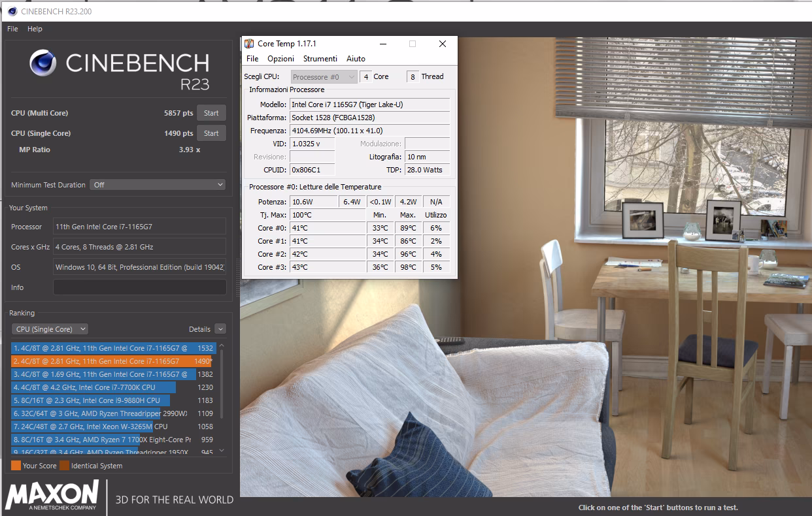Click the ranking list scrollbar
This screenshot has width=812, height=516.
[x=222, y=384]
